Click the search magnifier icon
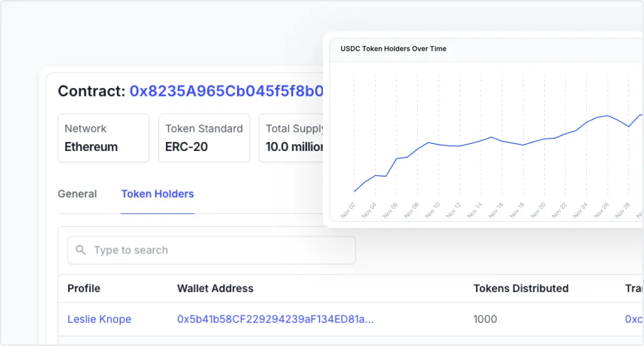Image resolution: width=644 pixels, height=346 pixels. pyautogui.click(x=81, y=250)
